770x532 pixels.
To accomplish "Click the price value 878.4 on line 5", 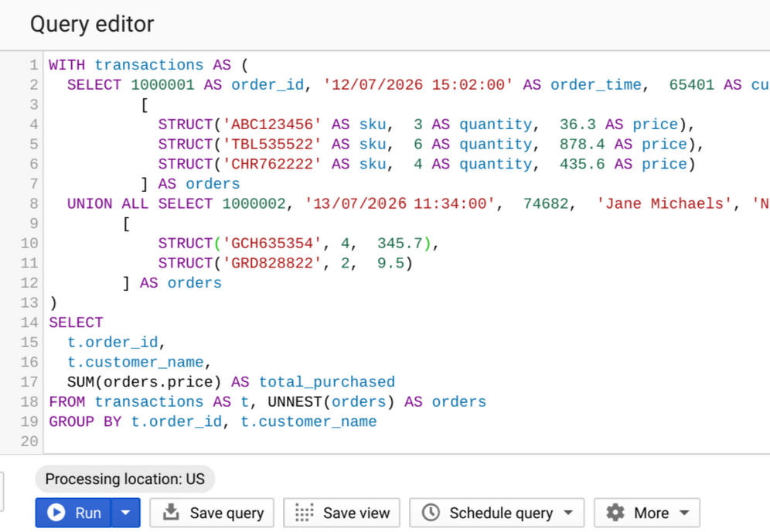I will click(582, 144).
